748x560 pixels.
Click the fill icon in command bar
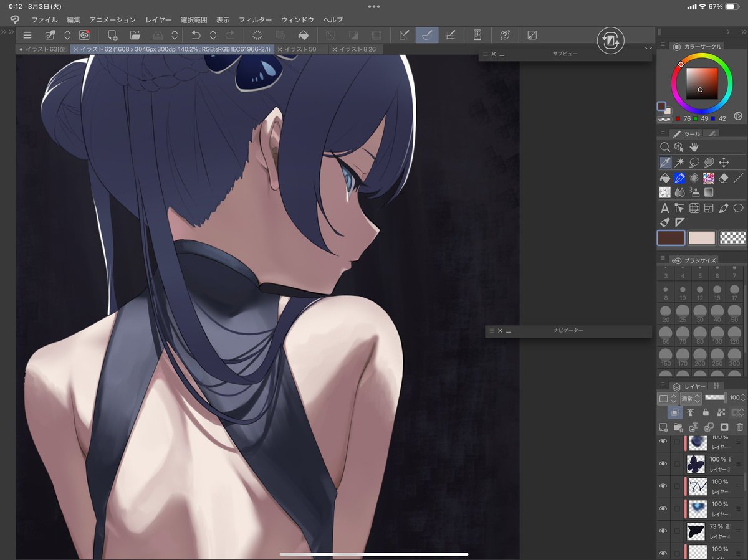(x=304, y=36)
